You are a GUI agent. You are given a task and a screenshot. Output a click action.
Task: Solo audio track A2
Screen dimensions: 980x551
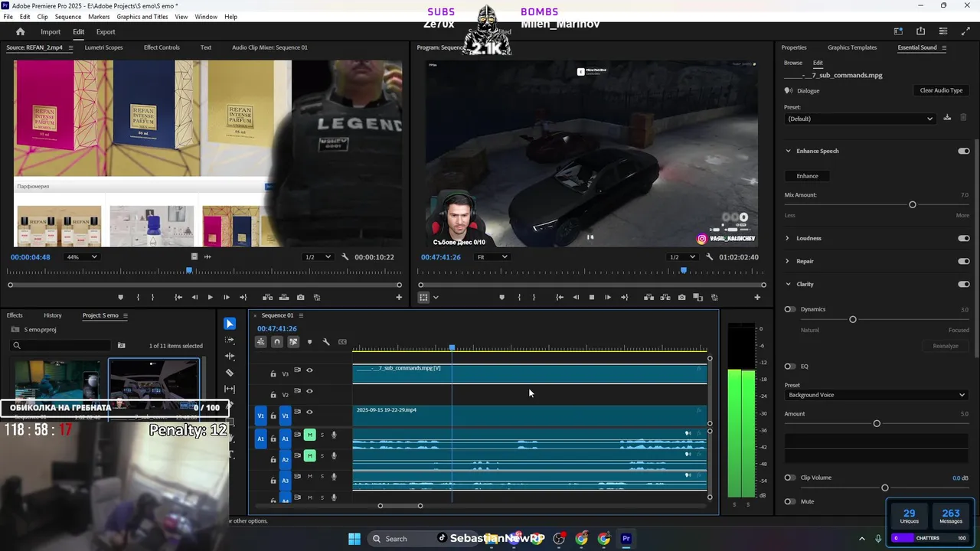322,456
